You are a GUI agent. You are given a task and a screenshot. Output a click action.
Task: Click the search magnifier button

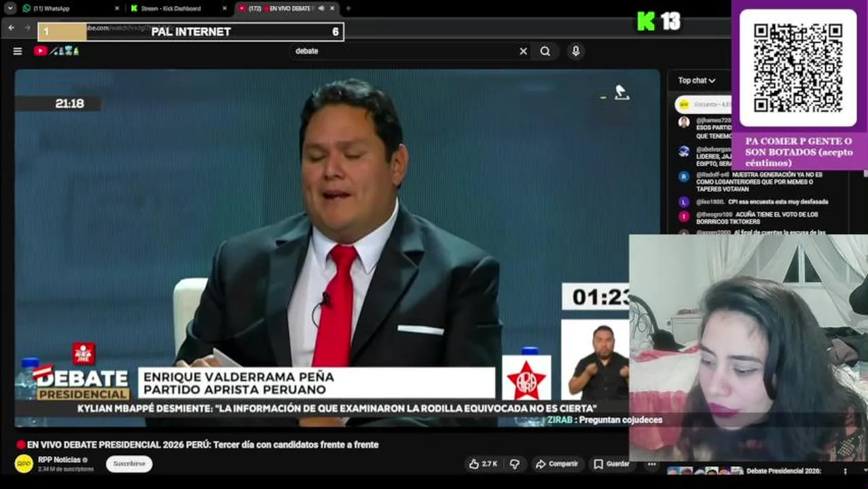coord(545,51)
